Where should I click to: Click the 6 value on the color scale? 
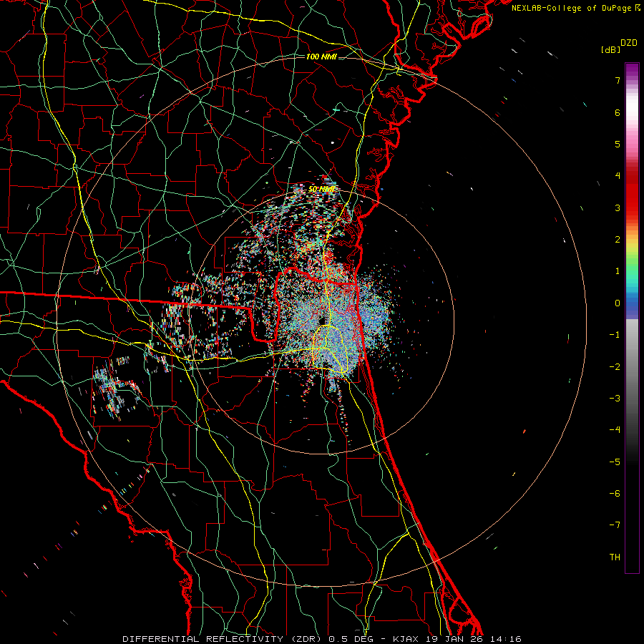tap(618, 112)
